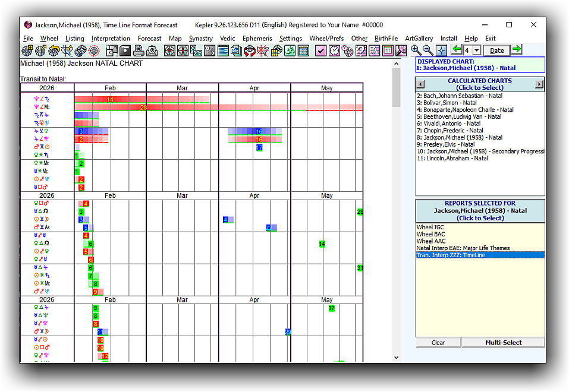This screenshot has height=392, width=569.
Task: Click the pink checkmark toolbar icon
Action: pos(321,51)
